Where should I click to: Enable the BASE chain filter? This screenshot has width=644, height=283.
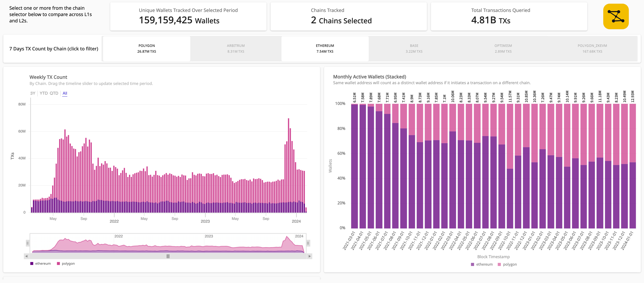click(414, 49)
